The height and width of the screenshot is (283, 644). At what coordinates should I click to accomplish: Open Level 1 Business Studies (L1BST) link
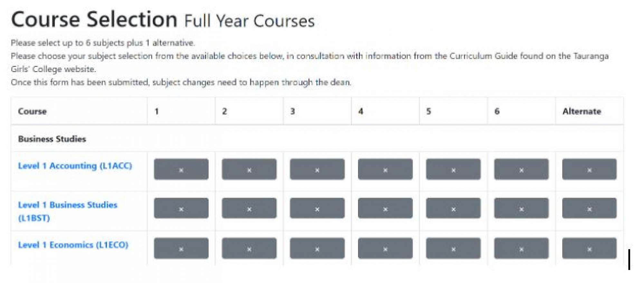[68, 205]
